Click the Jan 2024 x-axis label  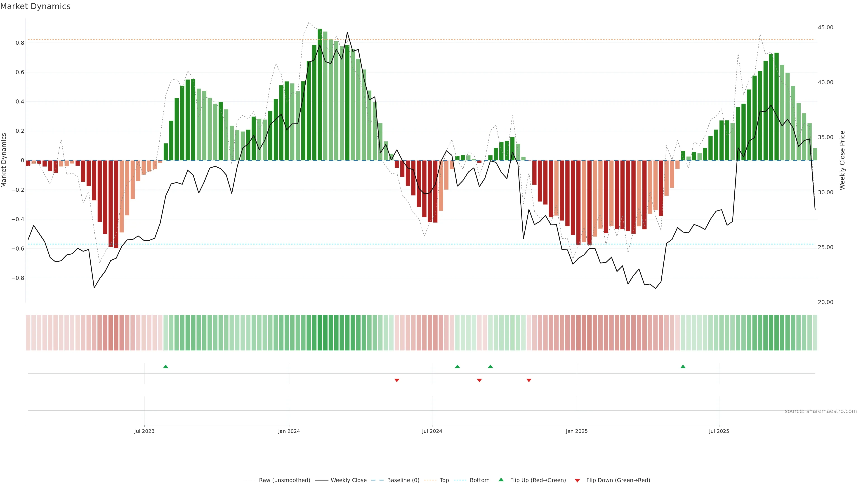click(289, 431)
